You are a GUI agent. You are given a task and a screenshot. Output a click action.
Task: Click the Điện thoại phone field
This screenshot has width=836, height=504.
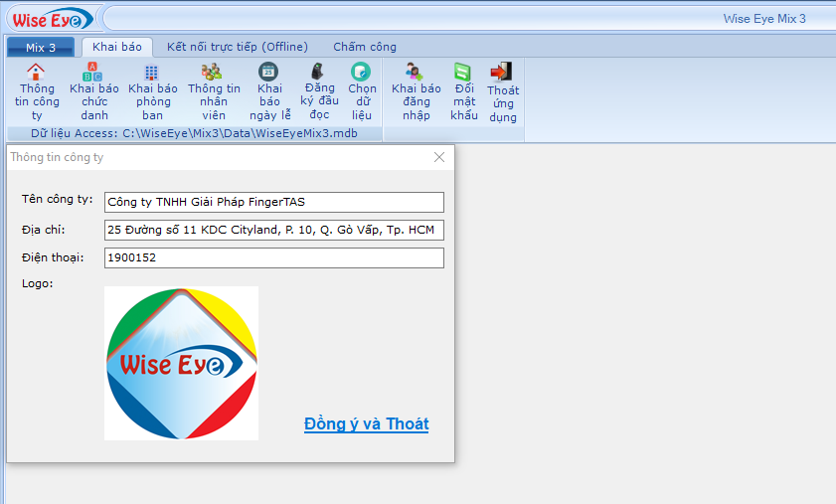[x=273, y=258]
